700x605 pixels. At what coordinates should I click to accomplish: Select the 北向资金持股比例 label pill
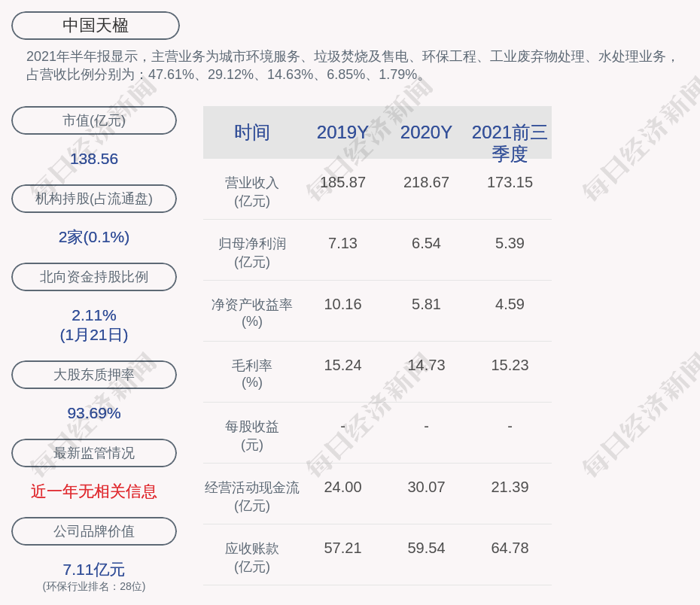[x=94, y=277]
